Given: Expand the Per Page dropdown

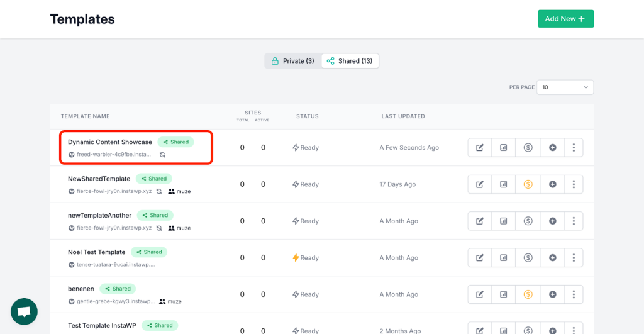Looking at the screenshot, I should [565, 87].
